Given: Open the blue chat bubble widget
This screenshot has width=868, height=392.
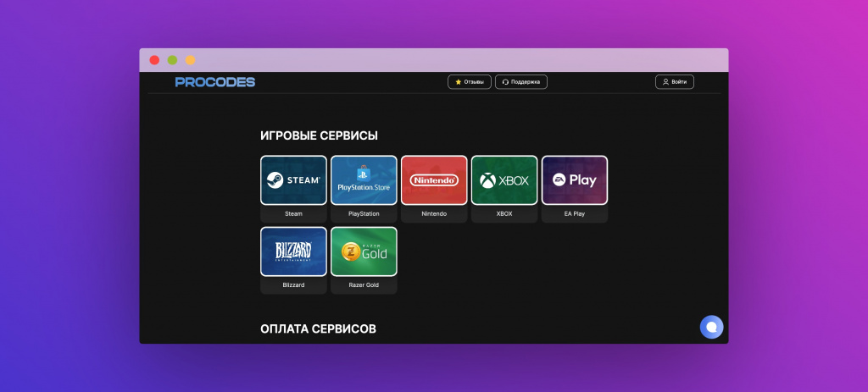Looking at the screenshot, I should coord(711,327).
